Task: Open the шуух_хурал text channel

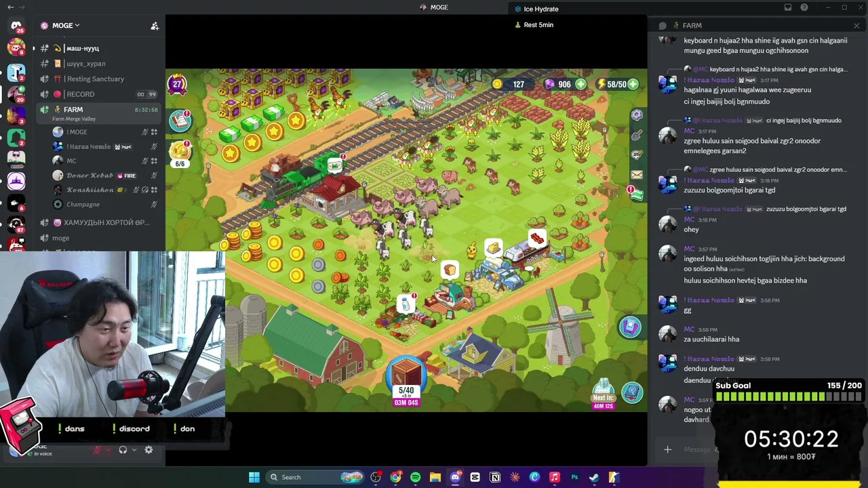Action: pos(98,64)
